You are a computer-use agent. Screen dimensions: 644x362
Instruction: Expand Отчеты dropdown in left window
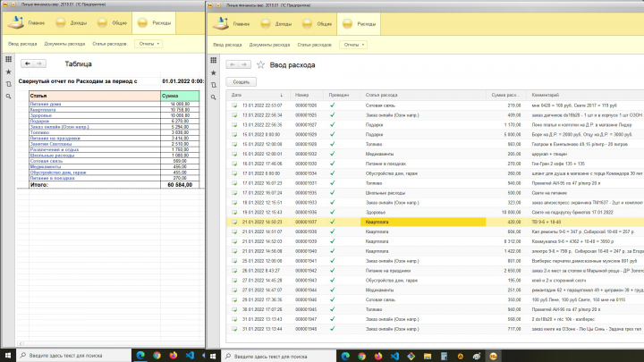click(x=148, y=43)
